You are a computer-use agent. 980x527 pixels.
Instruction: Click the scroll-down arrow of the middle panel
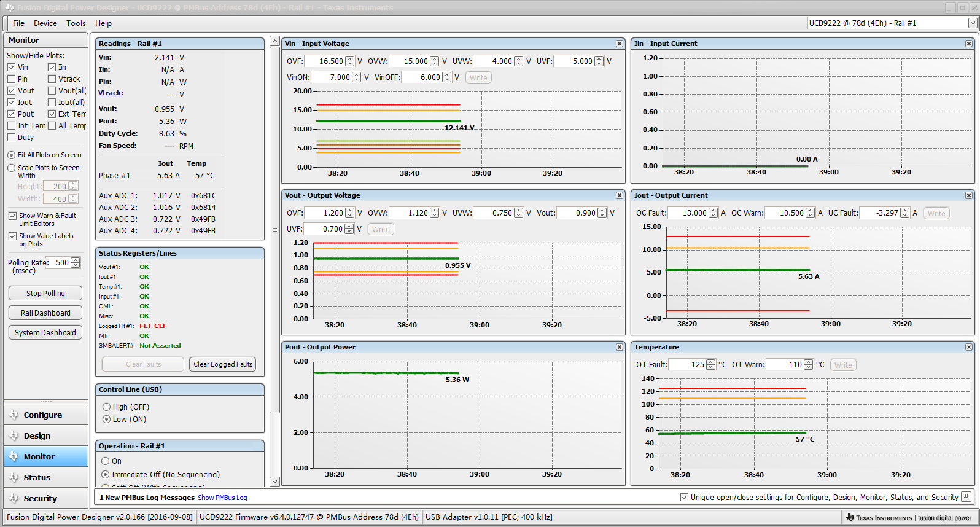coord(274,482)
